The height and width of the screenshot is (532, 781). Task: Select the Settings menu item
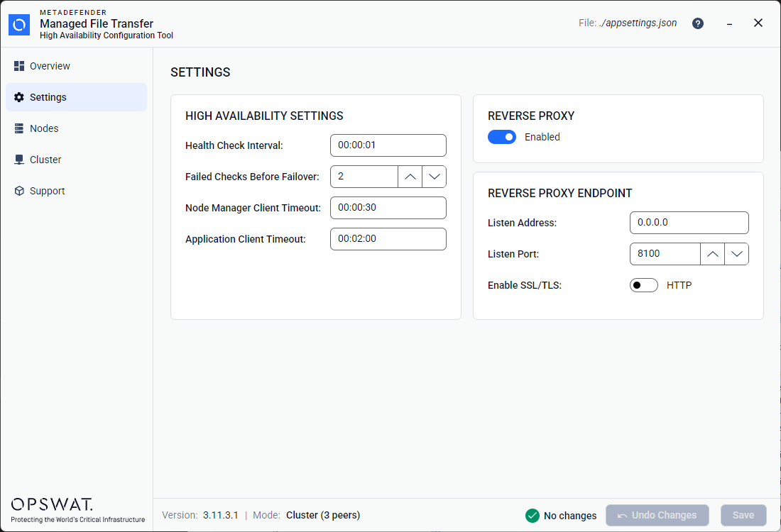[x=76, y=97]
